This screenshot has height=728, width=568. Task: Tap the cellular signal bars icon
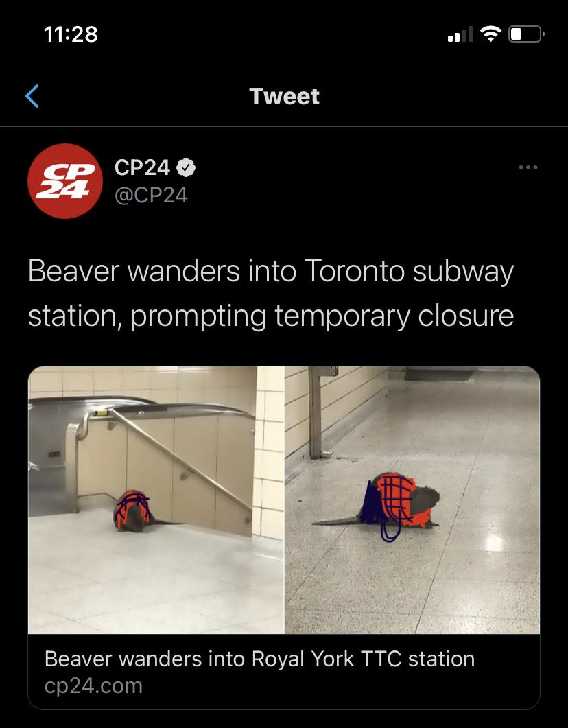click(460, 35)
